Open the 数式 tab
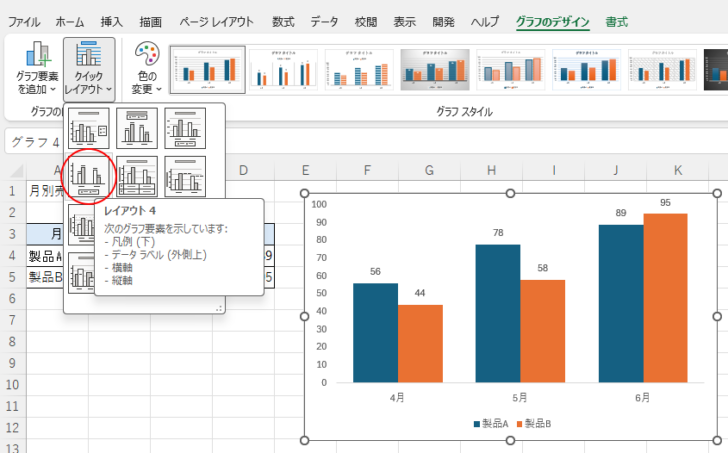The image size is (728, 453). [x=283, y=22]
